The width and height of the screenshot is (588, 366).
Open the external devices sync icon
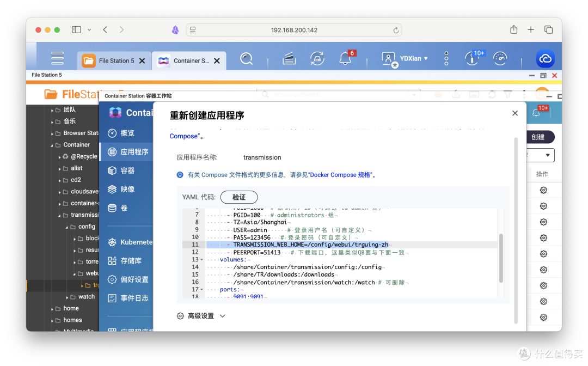click(317, 59)
